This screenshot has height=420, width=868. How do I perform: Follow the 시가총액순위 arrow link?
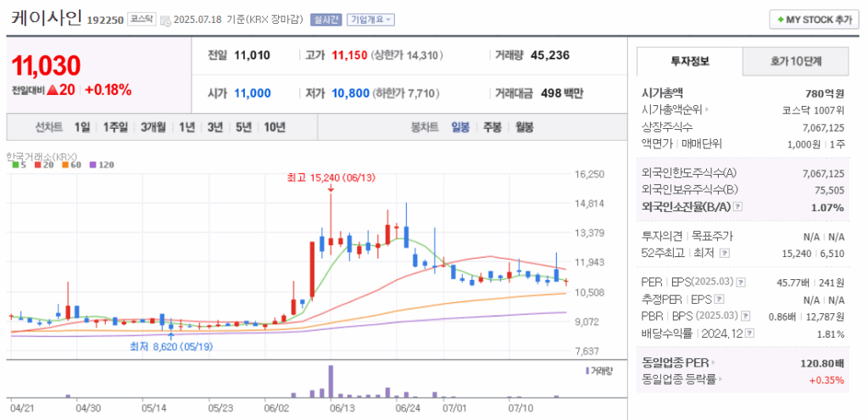pos(707,110)
